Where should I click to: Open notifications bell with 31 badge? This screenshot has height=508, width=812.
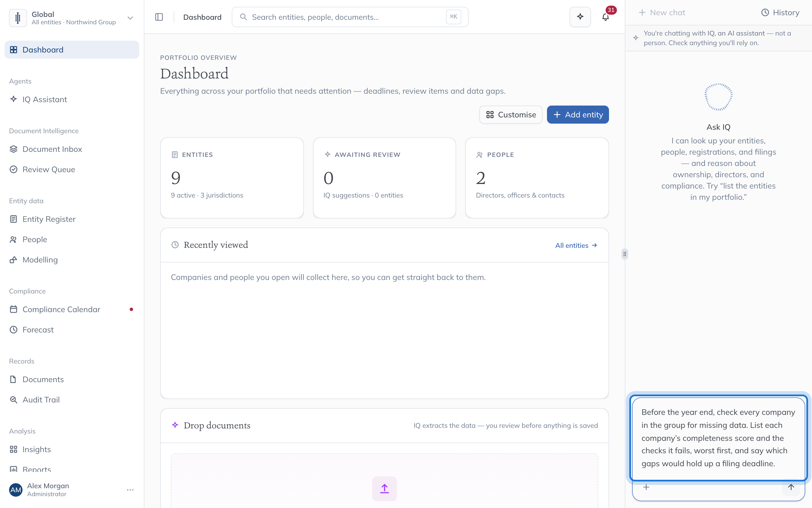605,17
